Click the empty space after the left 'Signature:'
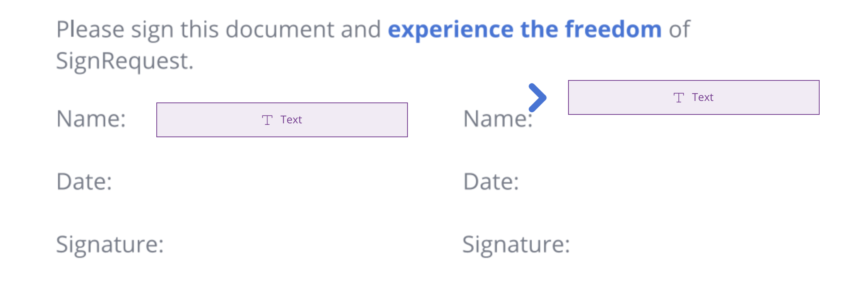 (x=286, y=245)
